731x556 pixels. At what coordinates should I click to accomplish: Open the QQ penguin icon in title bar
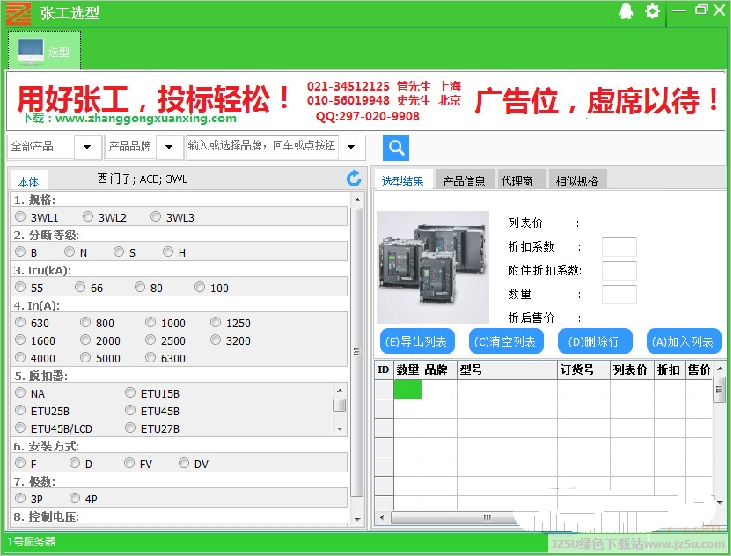[626, 11]
